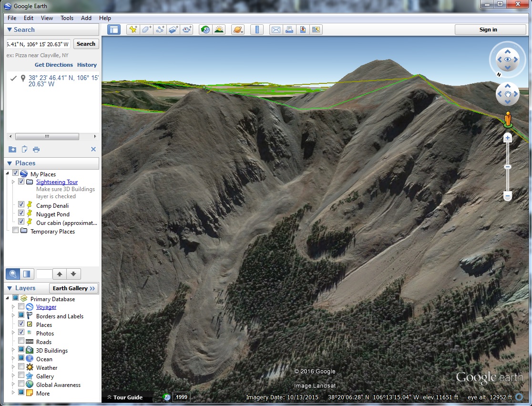The width and height of the screenshot is (532, 406).
Task: Check Temporary Places checkbox
Action: coord(15,230)
